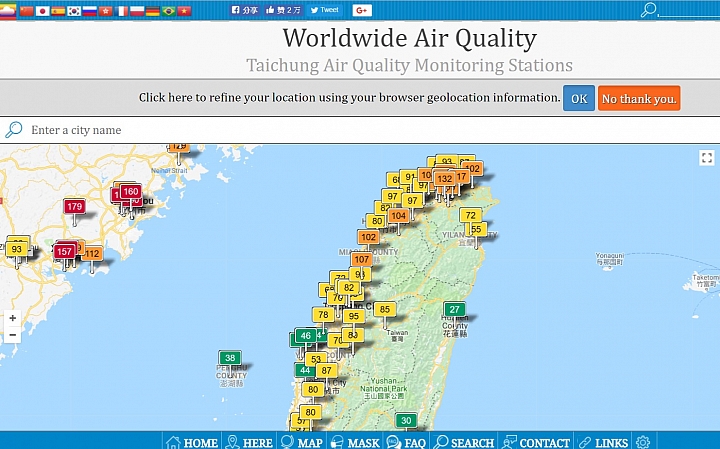Click magnifier icon beside city name field
The height and width of the screenshot is (449, 720).
(x=14, y=130)
